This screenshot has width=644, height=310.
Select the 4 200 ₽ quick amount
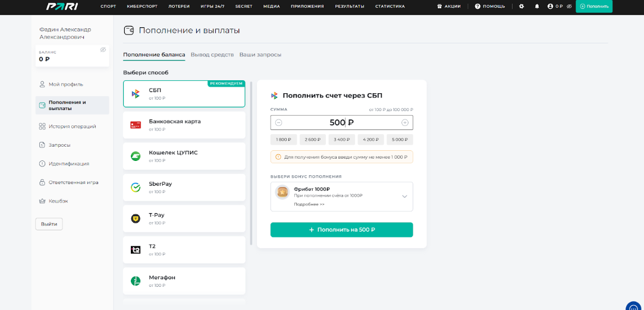[371, 140]
